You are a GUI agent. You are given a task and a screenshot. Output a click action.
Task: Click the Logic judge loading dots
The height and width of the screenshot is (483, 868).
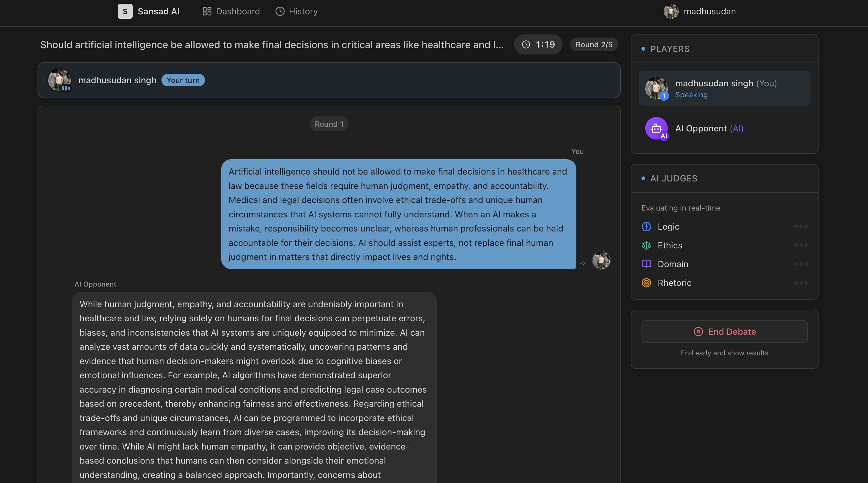pyautogui.click(x=801, y=227)
